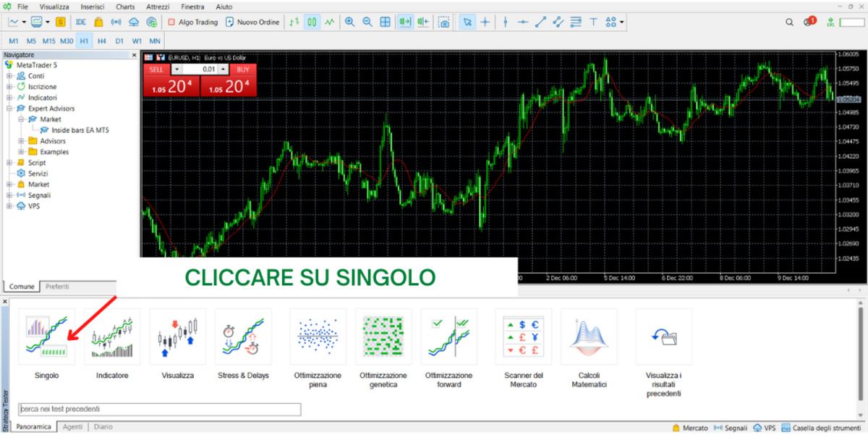Switch to the Agenti tab
The width and height of the screenshot is (868, 435).
tap(73, 427)
